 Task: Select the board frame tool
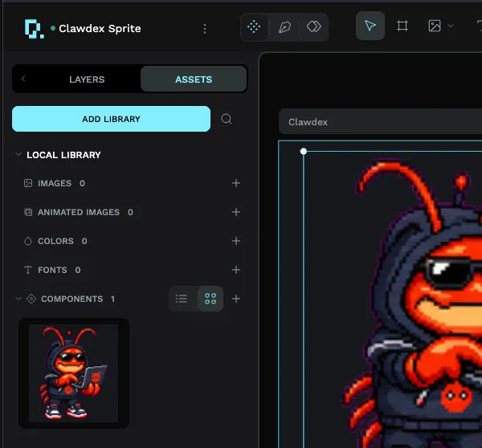tap(402, 26)
